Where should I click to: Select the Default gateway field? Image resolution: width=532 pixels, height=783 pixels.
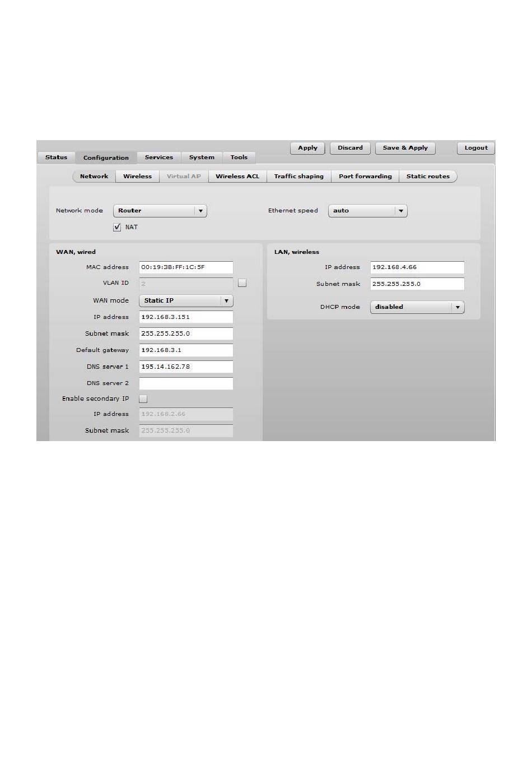tap(186, 350)
